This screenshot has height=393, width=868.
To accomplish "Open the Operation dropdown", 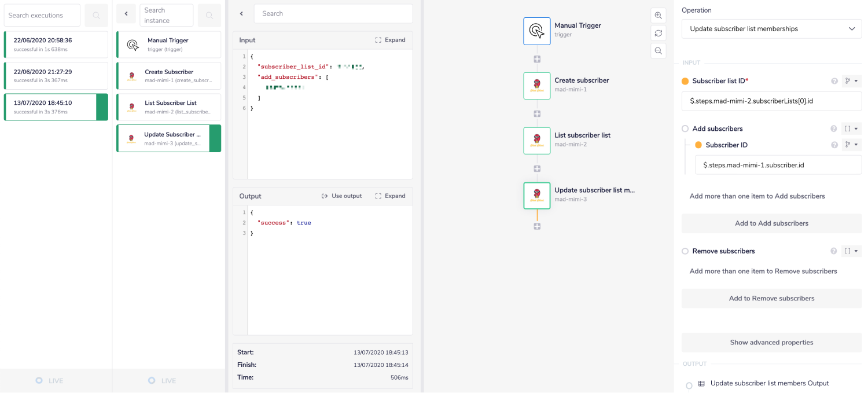I will 771,29.
